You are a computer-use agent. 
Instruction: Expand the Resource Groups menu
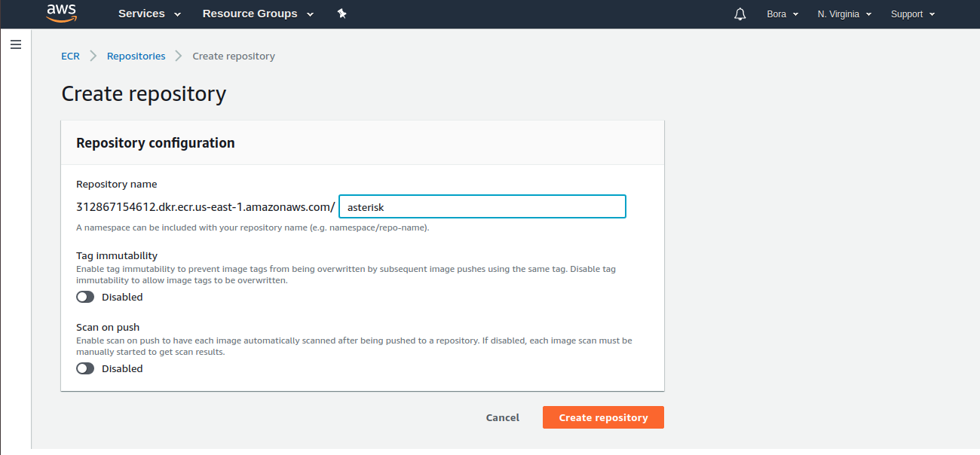click(258, 14)
